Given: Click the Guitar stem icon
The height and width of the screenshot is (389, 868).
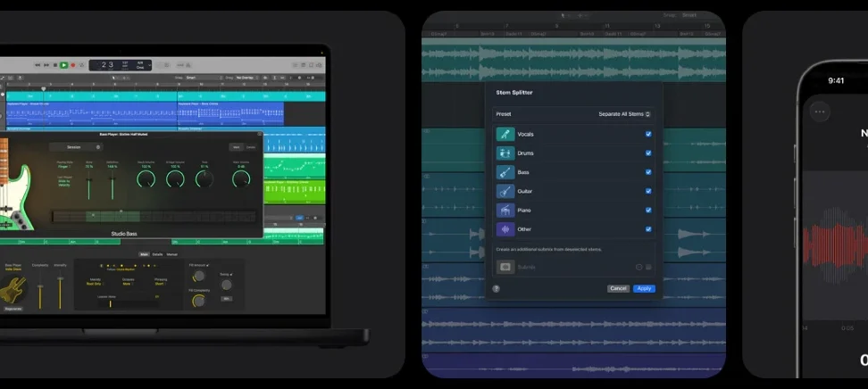Looking at the screenshot, I should 505,192.
